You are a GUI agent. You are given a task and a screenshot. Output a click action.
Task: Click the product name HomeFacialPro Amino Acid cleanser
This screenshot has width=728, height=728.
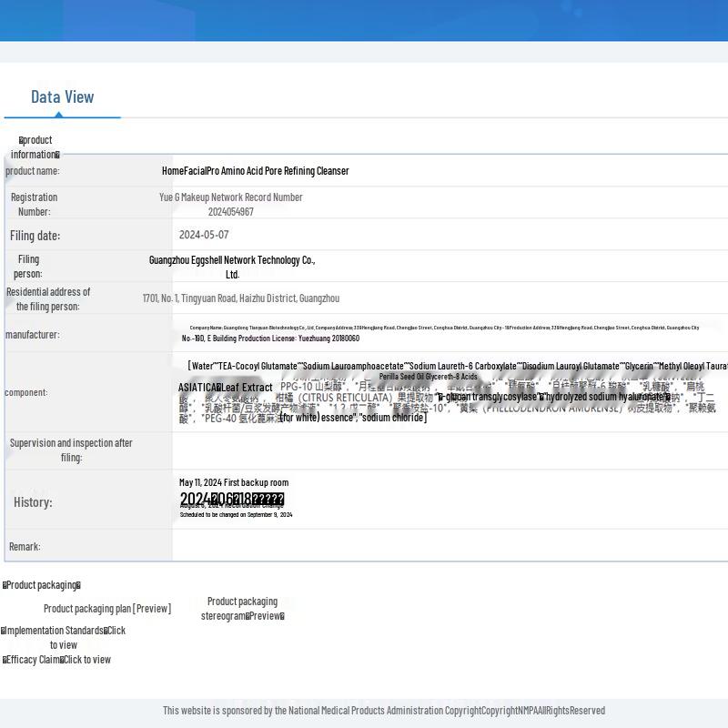point(255,171)
